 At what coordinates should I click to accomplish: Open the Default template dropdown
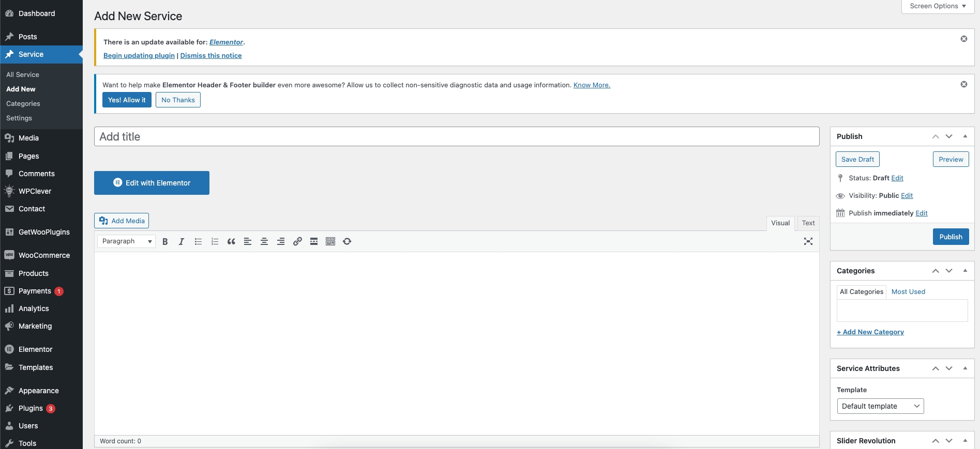pos(880,406)
